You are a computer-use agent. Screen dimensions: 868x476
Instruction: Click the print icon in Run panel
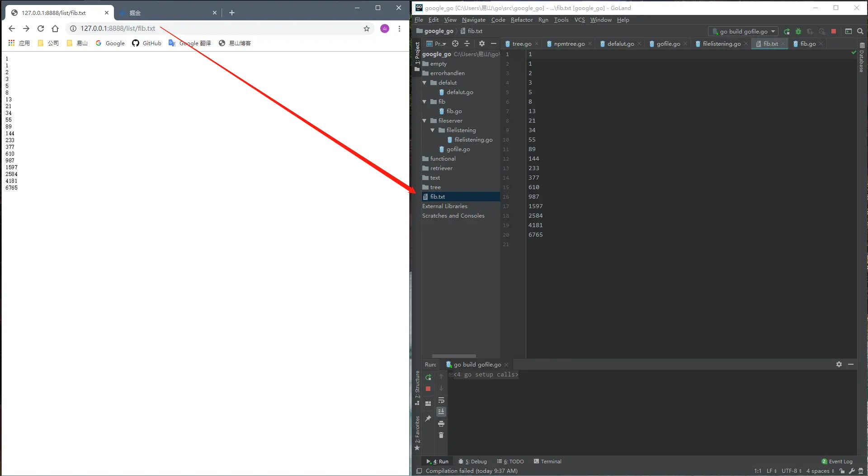point(441,424)
